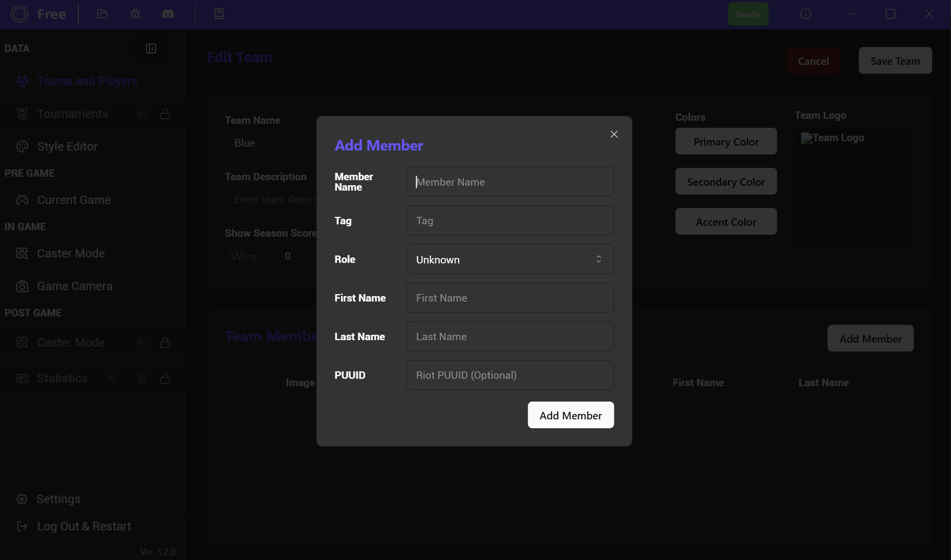
Task: Open Teams and Players section
Action: pyautogui.click(x=87, y=81)
